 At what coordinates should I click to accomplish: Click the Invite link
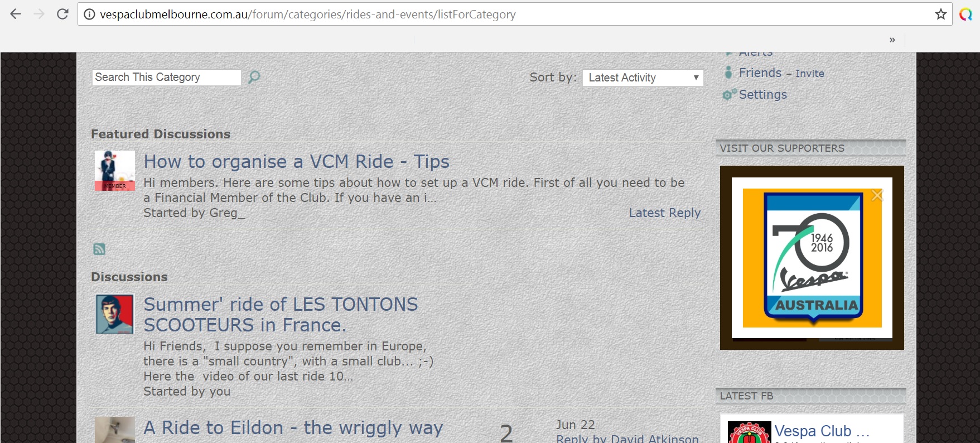pos(810,73)
